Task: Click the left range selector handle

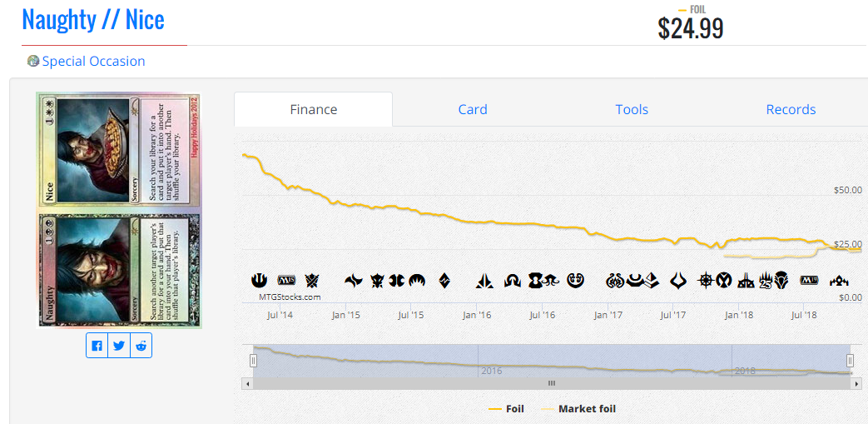Action: tap(253, 362)
